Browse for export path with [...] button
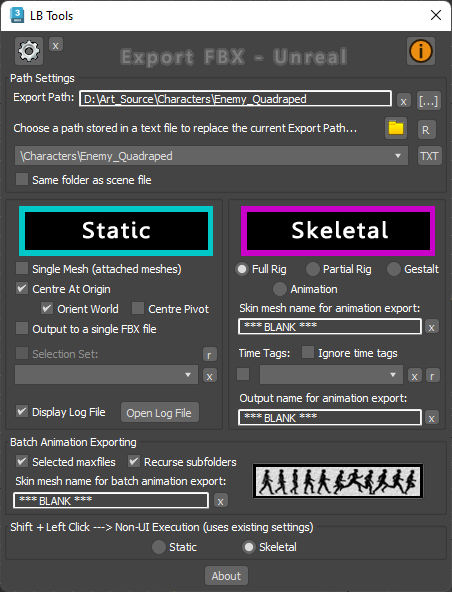 tap(429, 100)
